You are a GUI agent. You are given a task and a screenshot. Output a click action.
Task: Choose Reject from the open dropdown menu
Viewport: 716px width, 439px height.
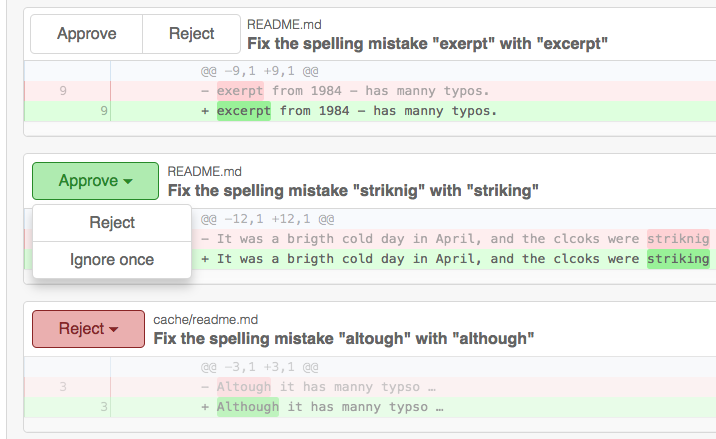[112, 222]
